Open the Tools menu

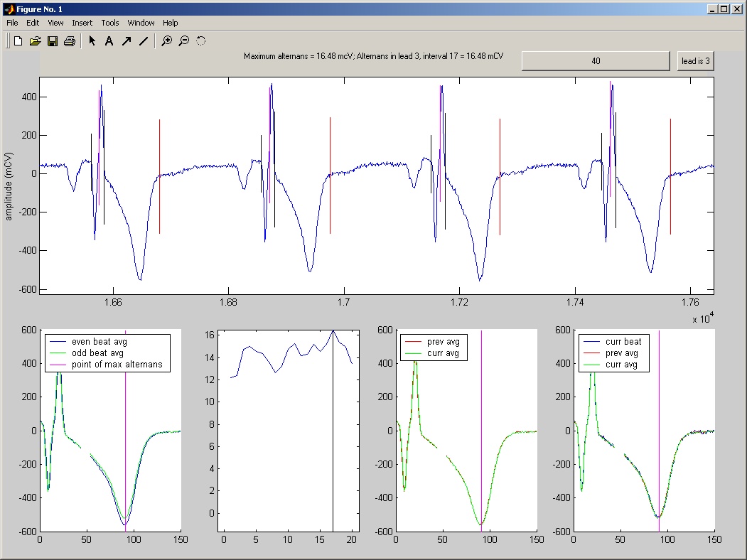pyautogui.click(x=110, y=23)
